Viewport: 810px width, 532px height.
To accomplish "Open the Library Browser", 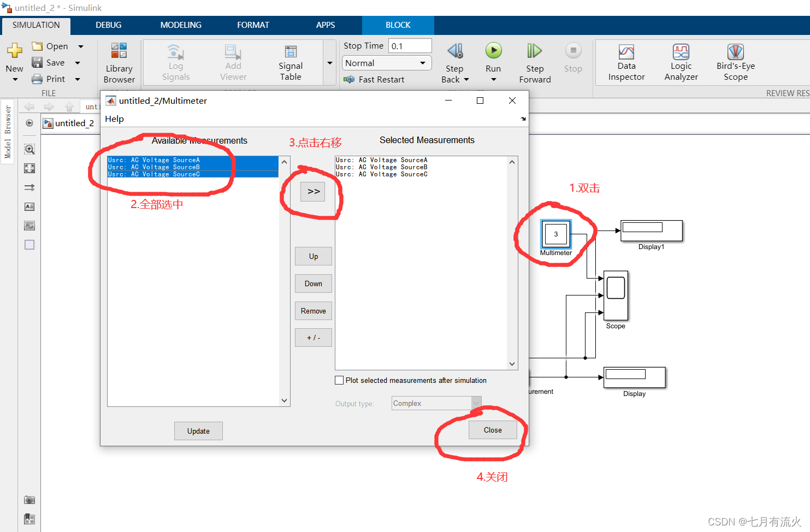I will coord(119,63).
